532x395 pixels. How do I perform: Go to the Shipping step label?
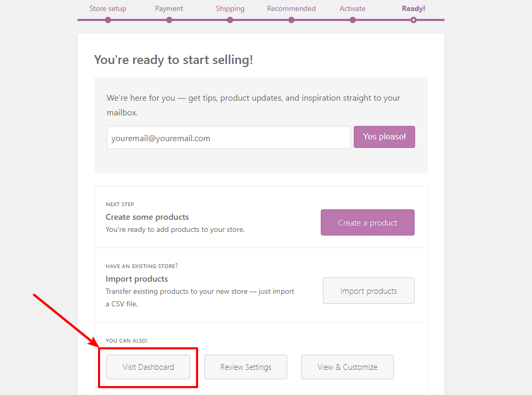click(x=230, y=8)
